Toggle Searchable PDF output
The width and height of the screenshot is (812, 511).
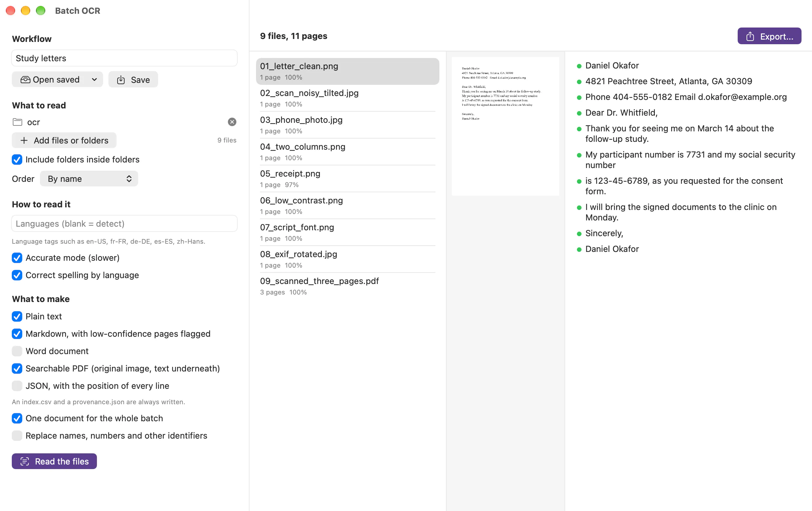point(17,368)
